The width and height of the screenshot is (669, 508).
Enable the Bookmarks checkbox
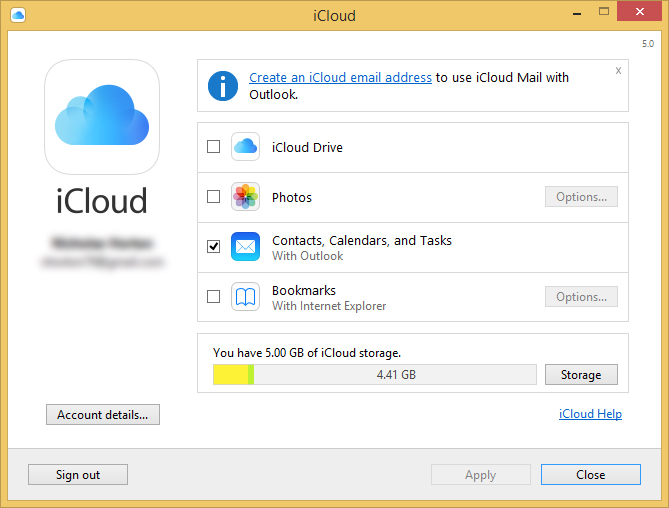click(x=213, y=296)
